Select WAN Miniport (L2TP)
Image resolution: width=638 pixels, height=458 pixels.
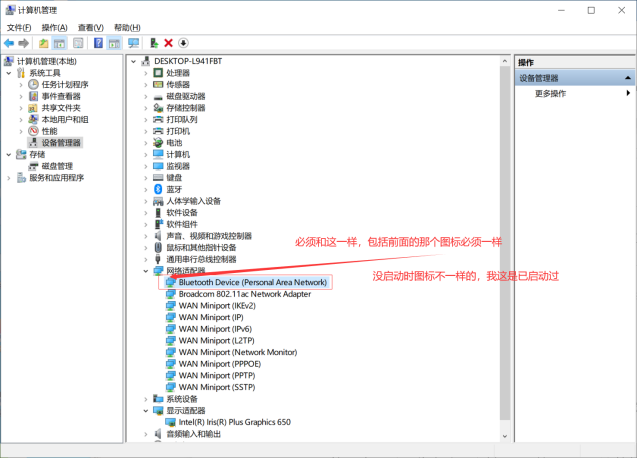click(216, 340)
